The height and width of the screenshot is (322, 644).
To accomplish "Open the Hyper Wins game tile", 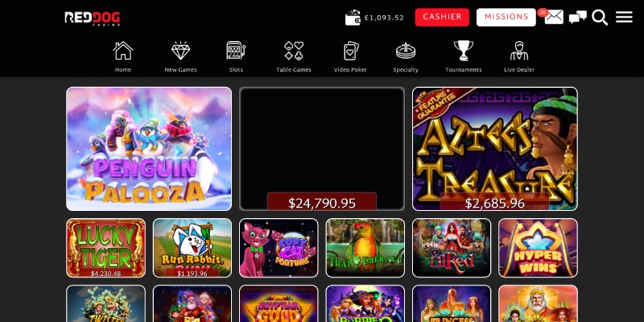I will [x=538, y=248].
